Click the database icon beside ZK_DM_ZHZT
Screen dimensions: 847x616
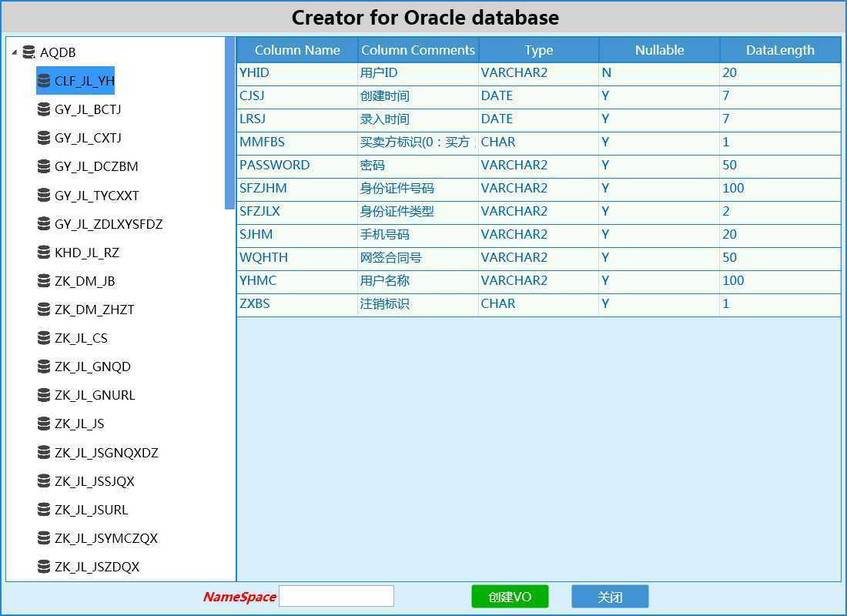[x=44, y=310]
